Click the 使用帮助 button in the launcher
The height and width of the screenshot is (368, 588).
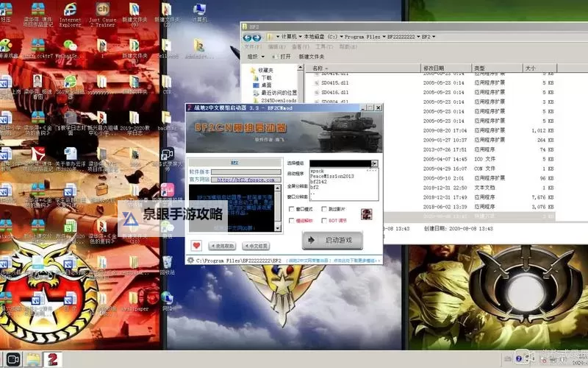222,246
